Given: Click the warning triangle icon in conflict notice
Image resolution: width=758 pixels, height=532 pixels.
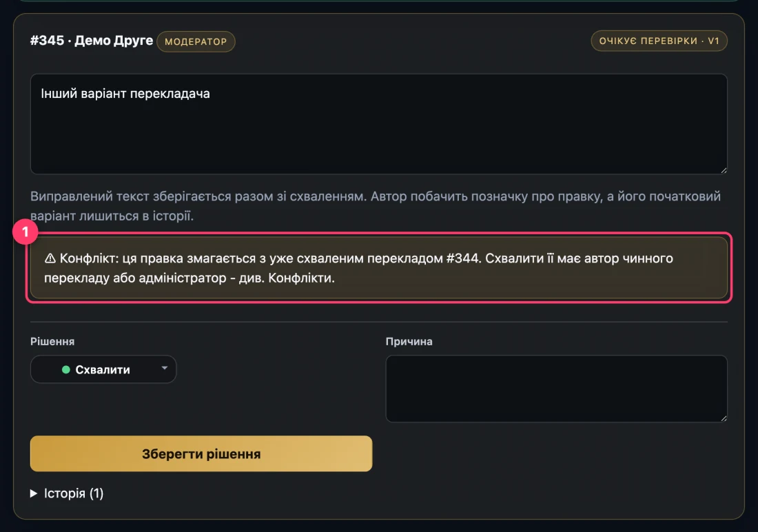Looking at the screenshot, I should [x=50, y=258].
